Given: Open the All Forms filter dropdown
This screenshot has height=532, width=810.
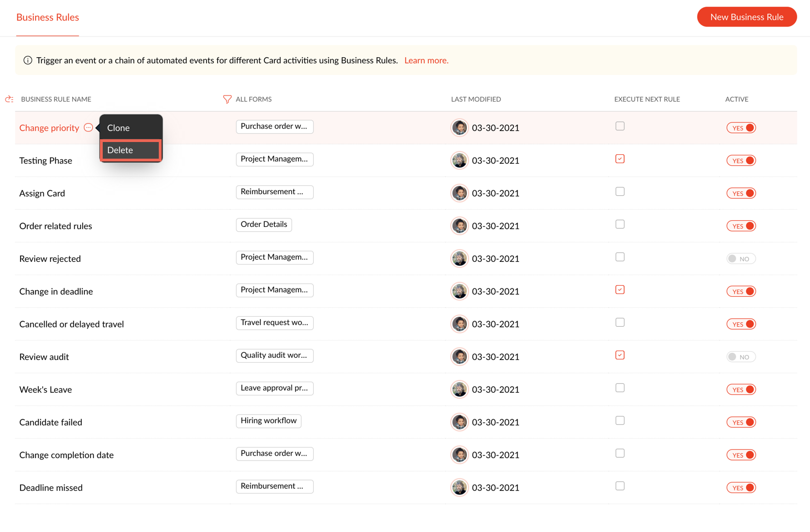Looking at the screenshot, I should 254,99.
